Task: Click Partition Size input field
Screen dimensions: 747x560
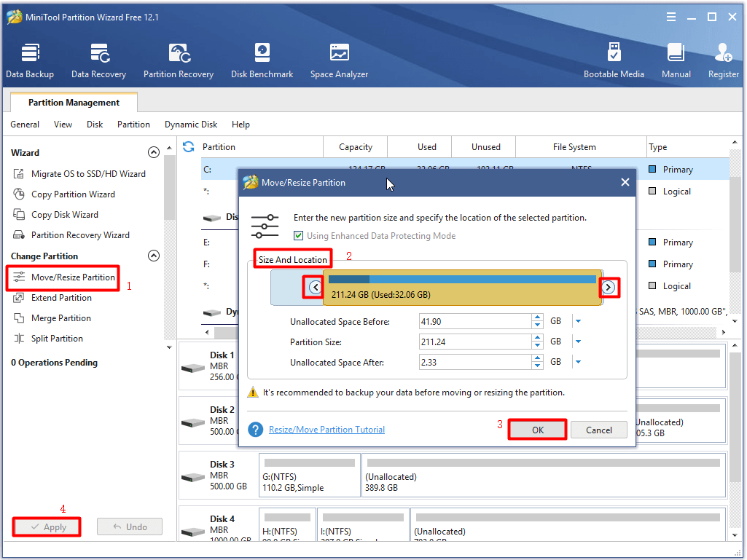Action: click(x=475, y=342)
